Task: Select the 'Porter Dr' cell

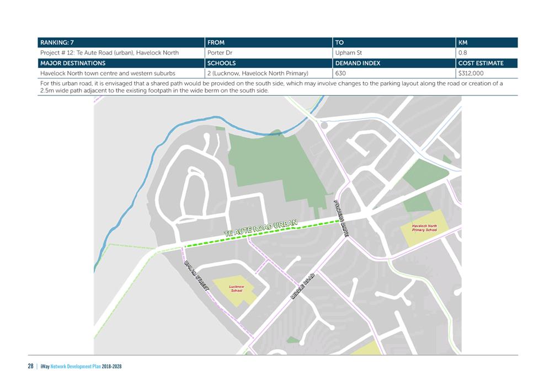Action: [x=269, y=53]
